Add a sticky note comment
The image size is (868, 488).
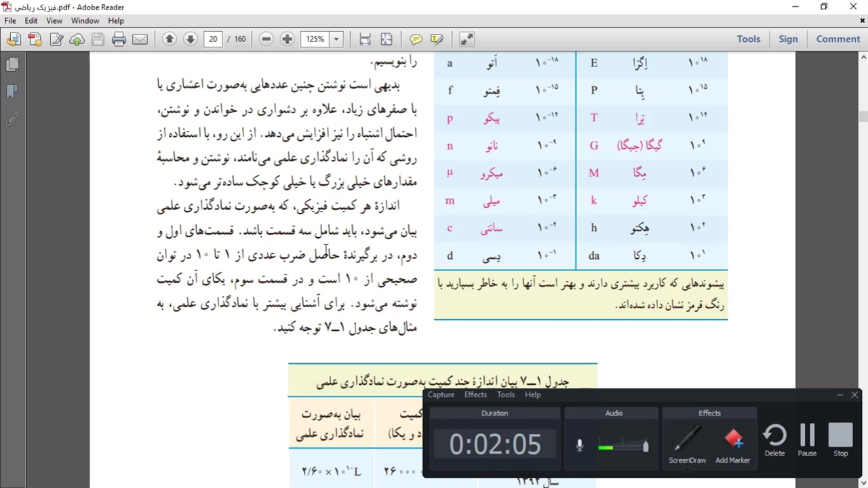416,39
